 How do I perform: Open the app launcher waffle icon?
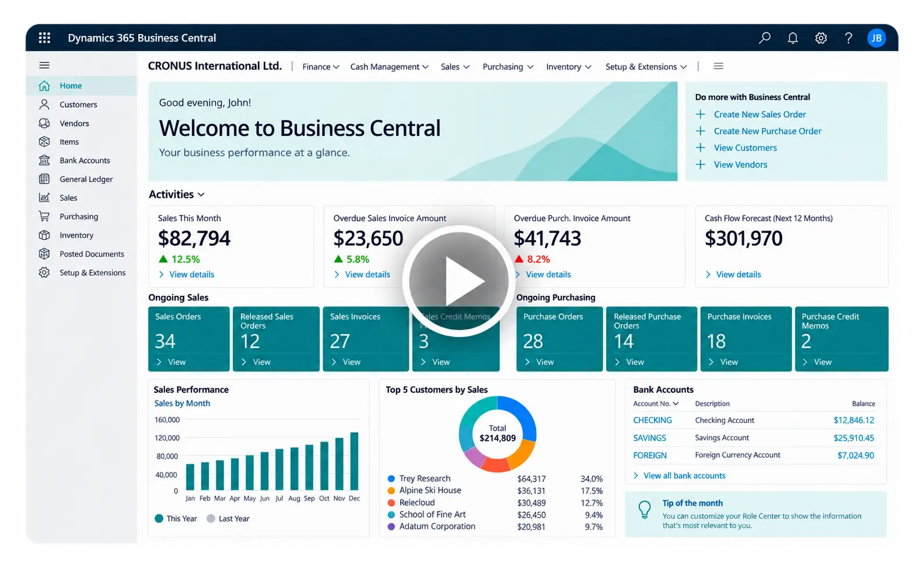(x=44, y=38)
